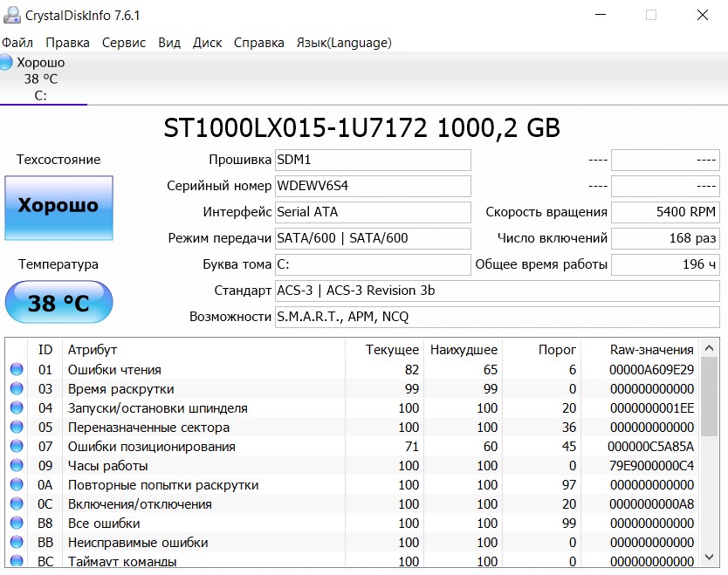Open the Сервис menu
728x575 pixels.
[x=123, y=43]
